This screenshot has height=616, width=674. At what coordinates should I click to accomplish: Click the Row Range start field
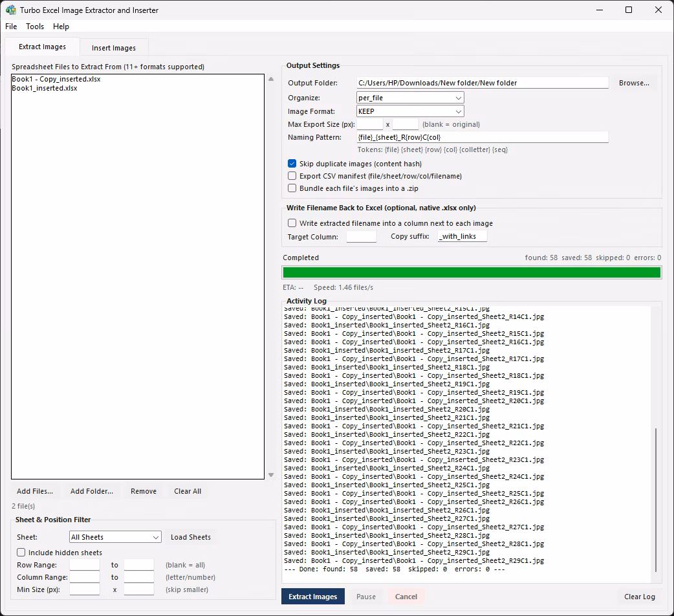(x=85, y=565)
